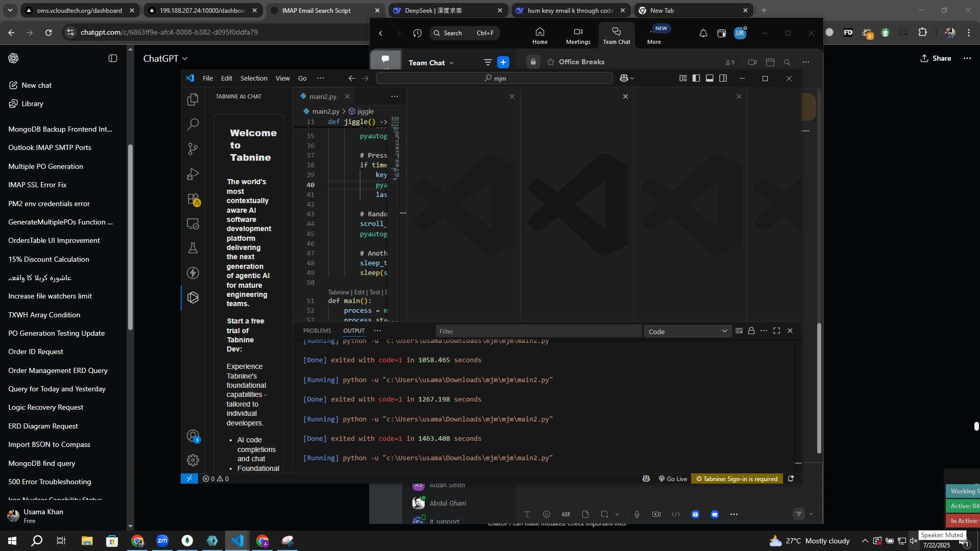
Task: Clear the output panel list icon
Action: click(739, 331)
